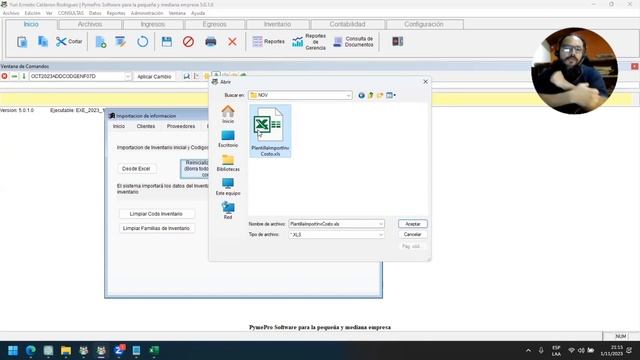Open the Administración menu
Screen dimensions: 640x360
(x=147, y=13)
